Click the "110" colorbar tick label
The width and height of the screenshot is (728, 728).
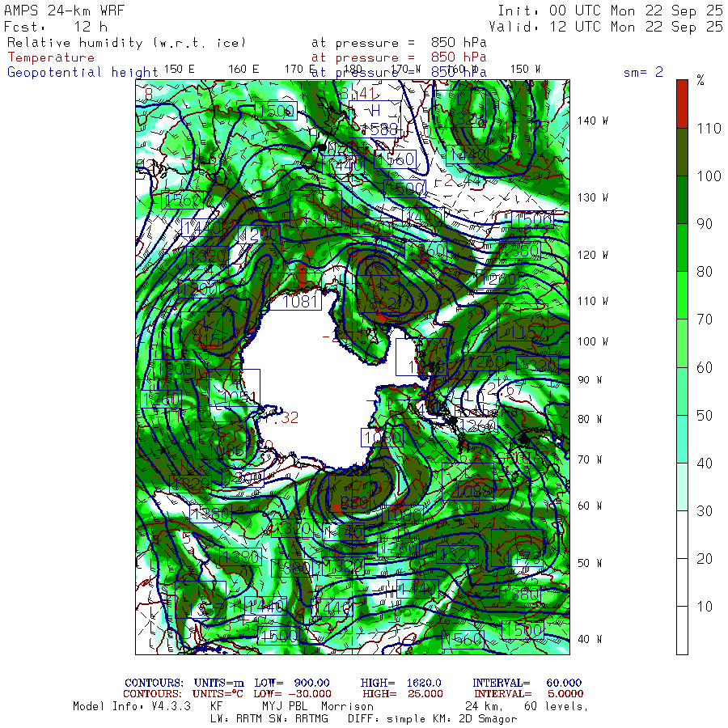(709, 129)
